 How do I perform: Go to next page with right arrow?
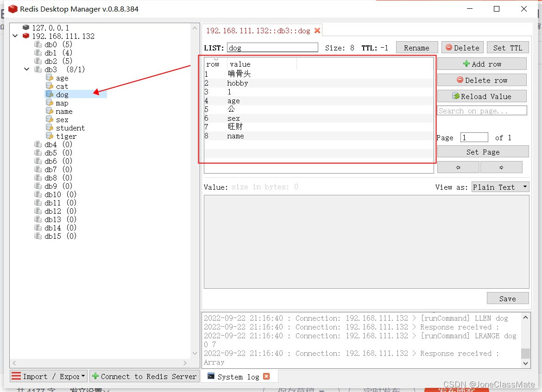pyautogui.click(x=501, y=167)
